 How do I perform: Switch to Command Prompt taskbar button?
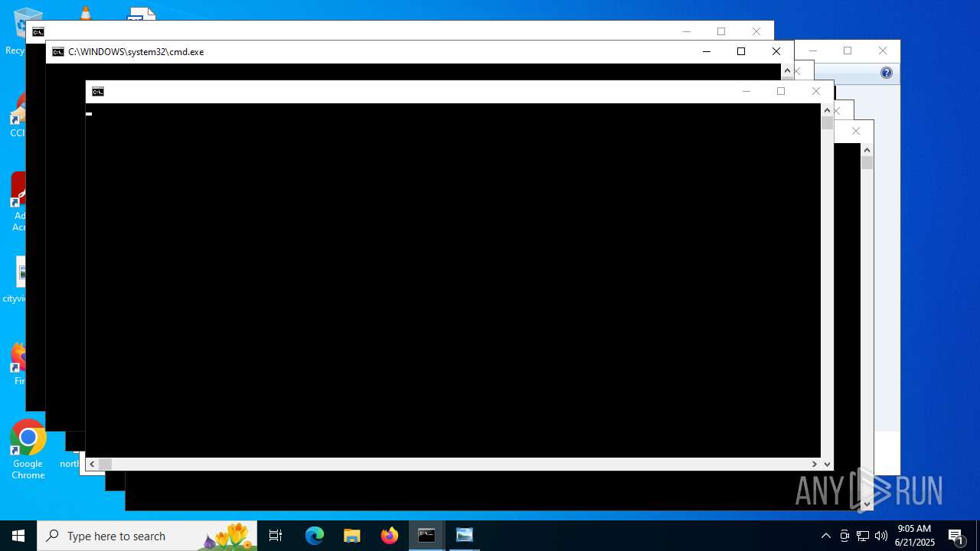(426, 536)
